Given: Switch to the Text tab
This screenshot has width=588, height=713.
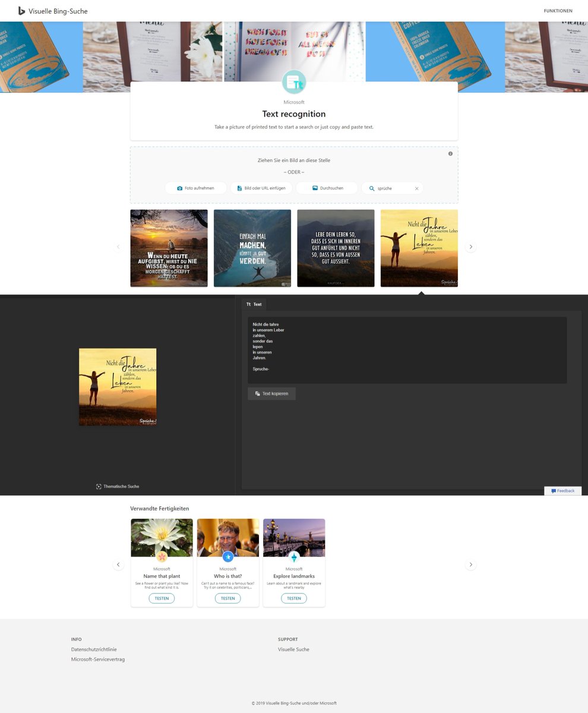Looking at the screenshot, I should click(x=254, y=304).
